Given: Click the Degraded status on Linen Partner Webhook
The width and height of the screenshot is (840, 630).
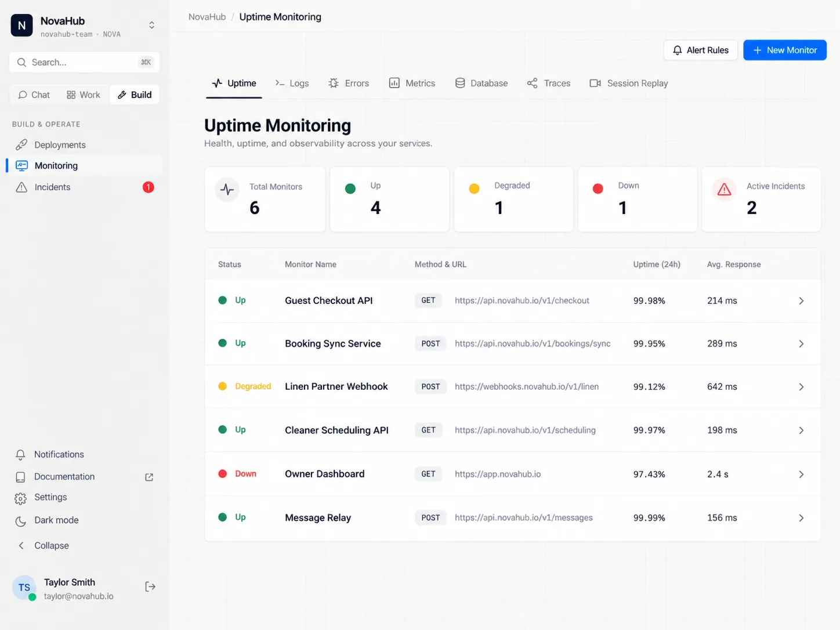Looking at the screenshot, I should click(x=245, y=386).
